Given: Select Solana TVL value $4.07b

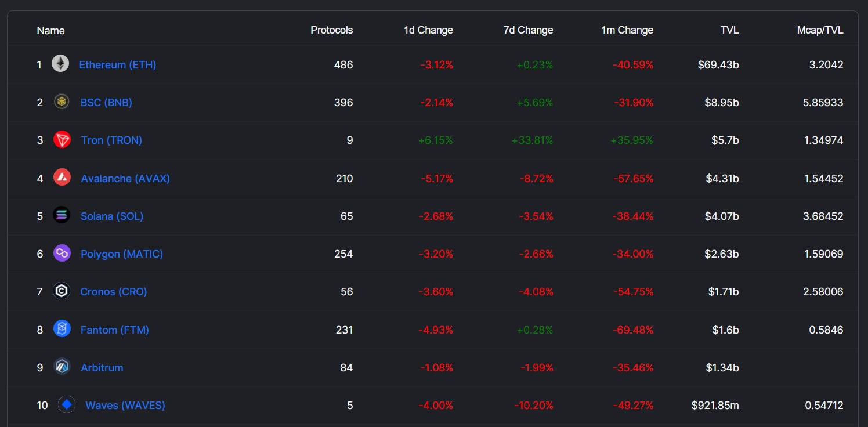Looking at the screenshot, I should point(721,216).
